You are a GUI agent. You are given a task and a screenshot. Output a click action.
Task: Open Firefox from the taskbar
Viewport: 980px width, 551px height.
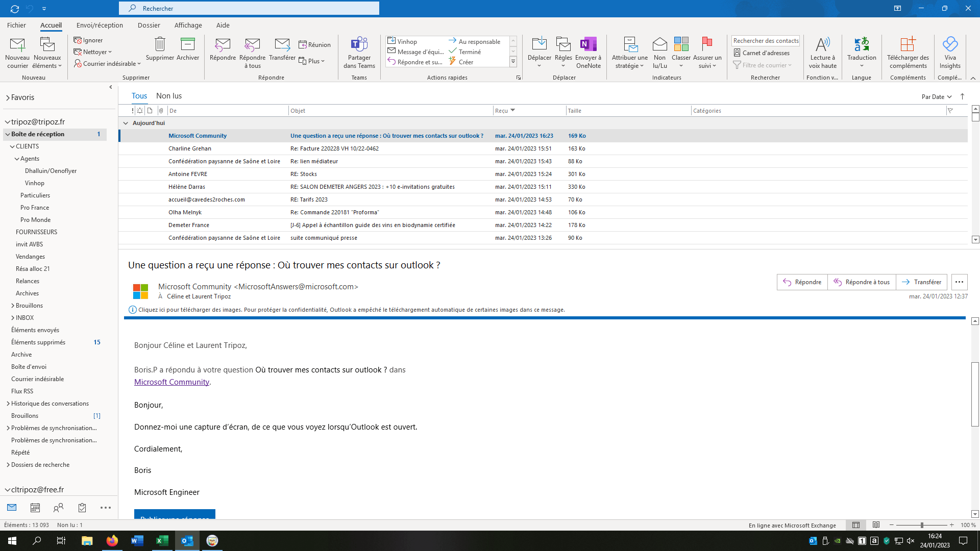pos(112,541)
